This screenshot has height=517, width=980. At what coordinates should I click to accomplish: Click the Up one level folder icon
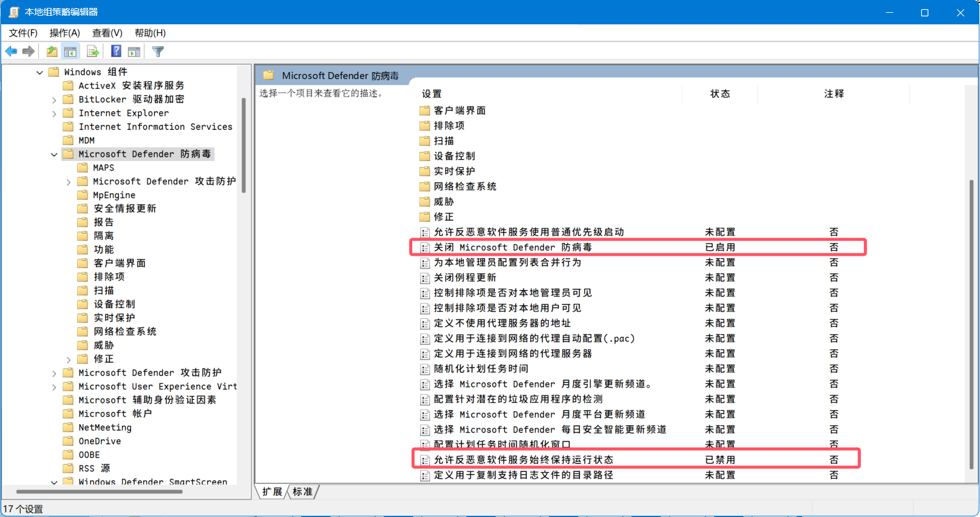tap(52, 52)
